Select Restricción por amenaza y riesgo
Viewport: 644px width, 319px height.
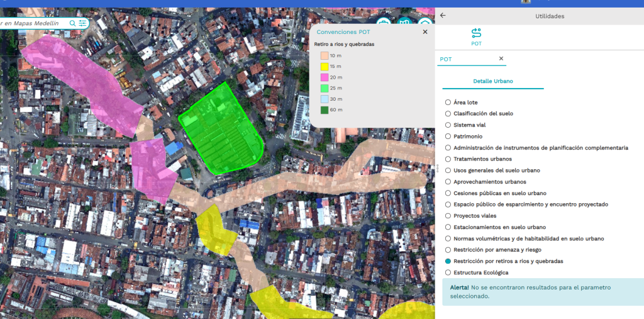pos(448,250)
